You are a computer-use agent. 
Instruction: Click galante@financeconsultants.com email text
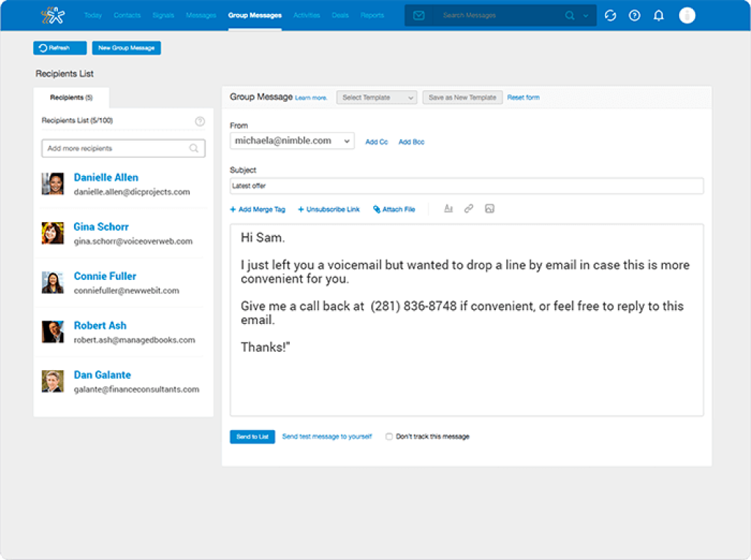[136, 390]
